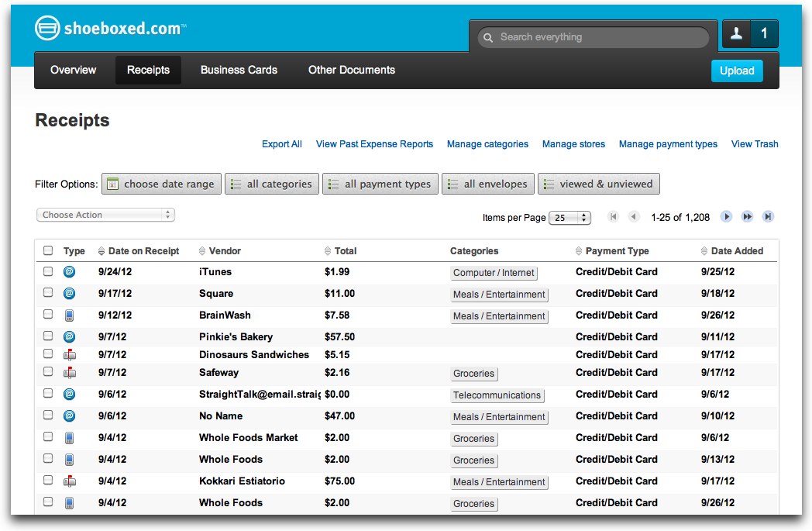Check the Safeway receipt checkbox

[x=48, y=371]
